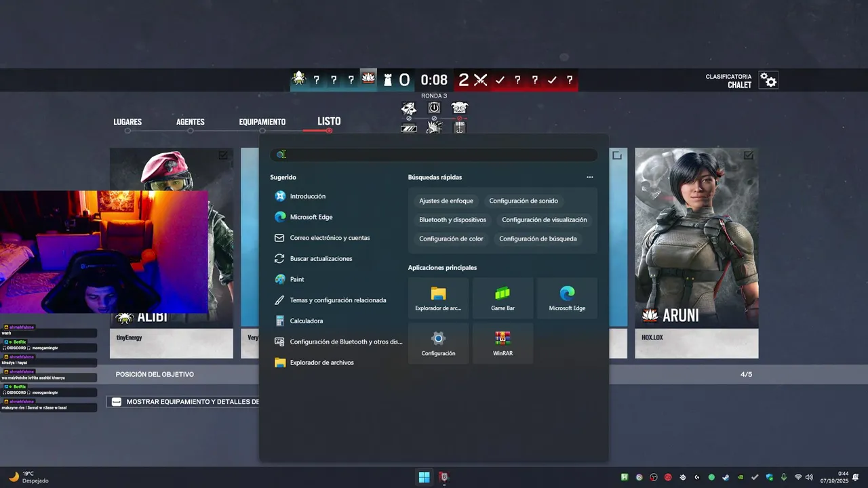
Task: Select the banned operator power-button icon
Action: [x=434, y=108]
